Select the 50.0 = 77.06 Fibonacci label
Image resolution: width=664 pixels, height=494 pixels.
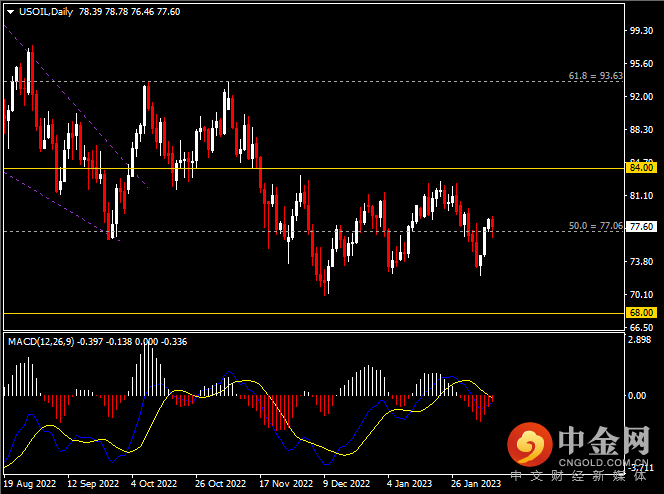tap(595, 227)
